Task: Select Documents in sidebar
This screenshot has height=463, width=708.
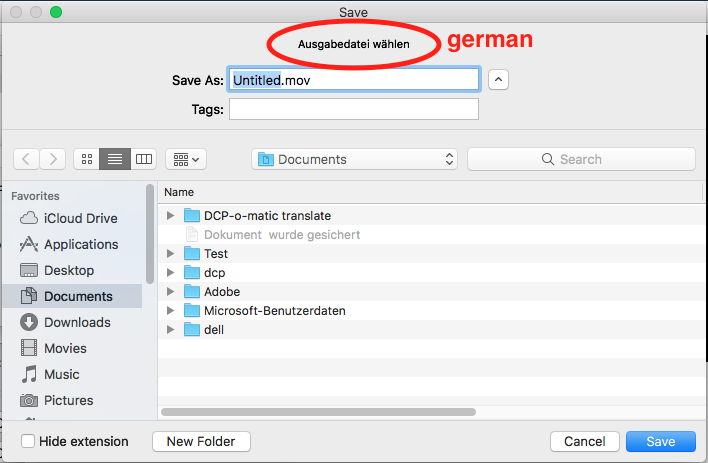Action: coord(72,296)
